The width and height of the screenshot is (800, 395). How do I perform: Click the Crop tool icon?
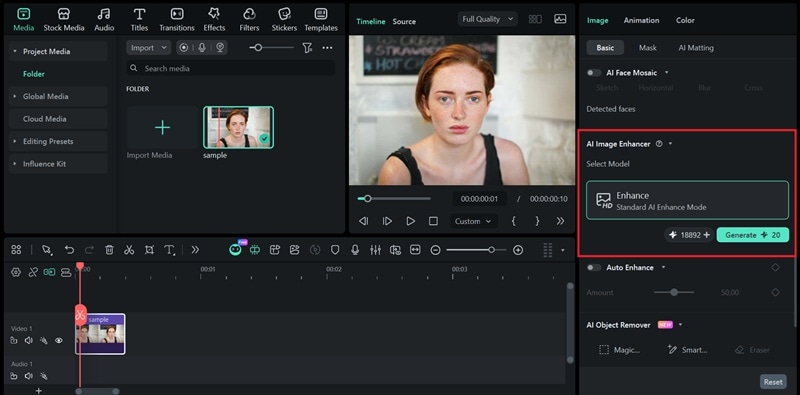[149, 250]
